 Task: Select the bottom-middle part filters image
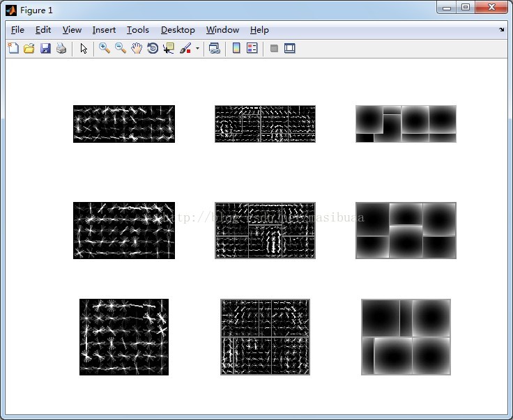click(x=265, y=337)
